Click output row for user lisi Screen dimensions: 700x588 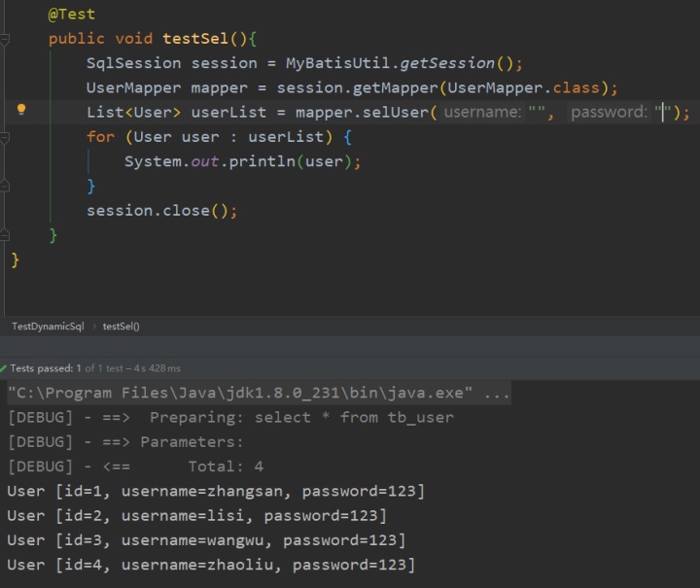(196, 516)
